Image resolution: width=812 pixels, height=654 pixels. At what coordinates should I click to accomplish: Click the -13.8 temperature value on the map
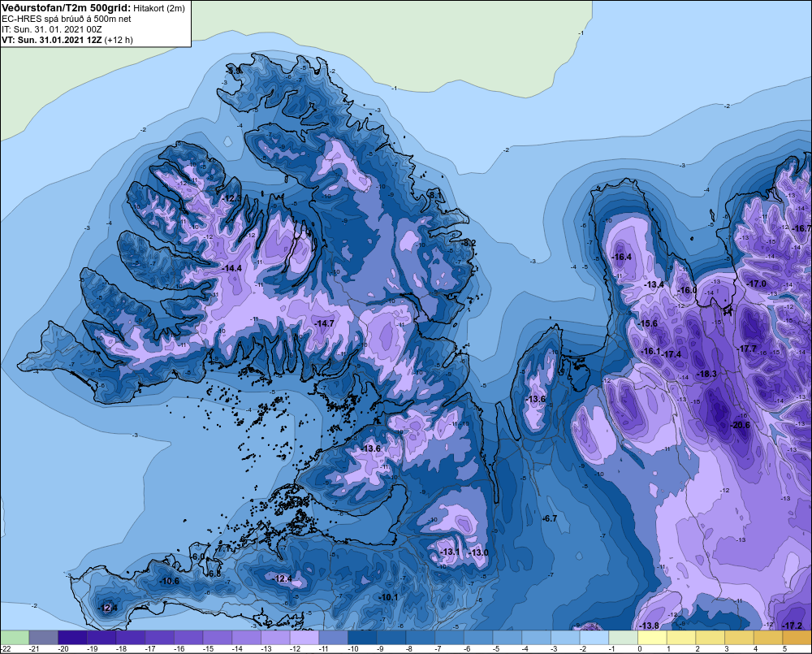tap(650, 626)
